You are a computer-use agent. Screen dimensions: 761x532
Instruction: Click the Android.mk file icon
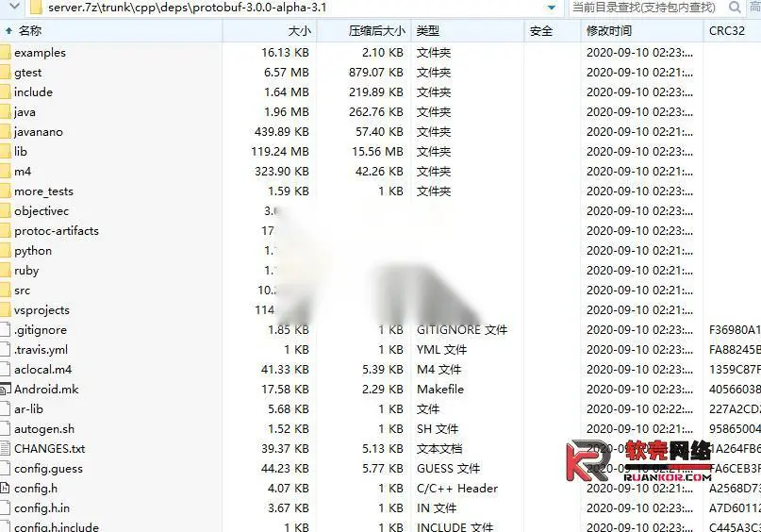click(x=5, y=390)
